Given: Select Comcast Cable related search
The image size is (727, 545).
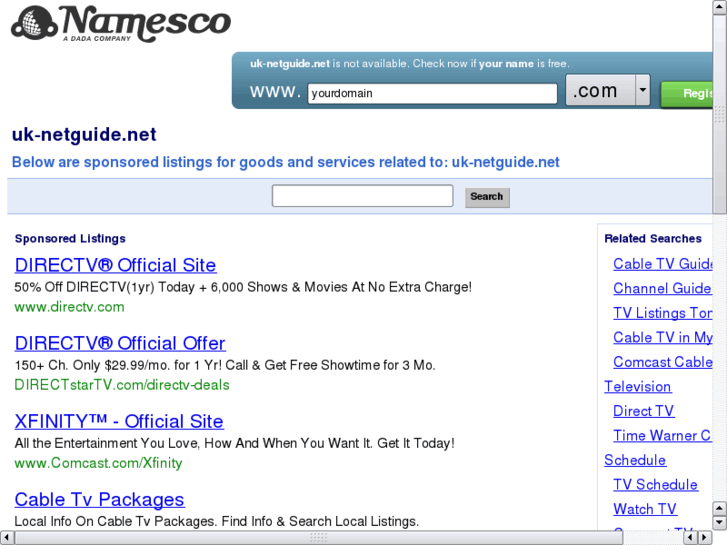Looking at the screenshot, I should click(x=663, y=362).
